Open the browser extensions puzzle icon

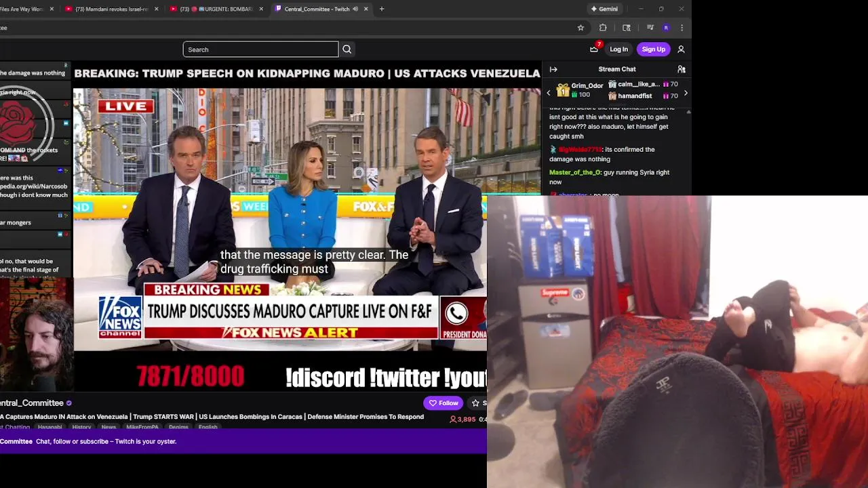tap(603, 28)
